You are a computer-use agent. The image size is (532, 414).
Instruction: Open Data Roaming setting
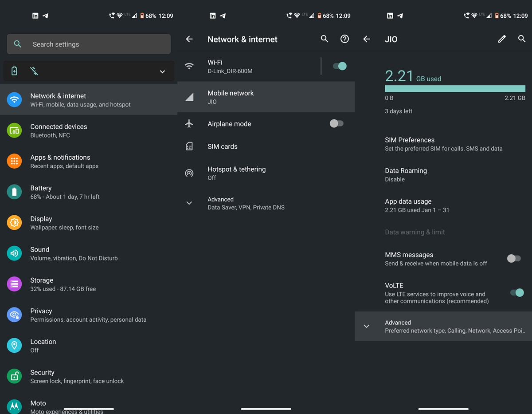click(x=443, y=174)
